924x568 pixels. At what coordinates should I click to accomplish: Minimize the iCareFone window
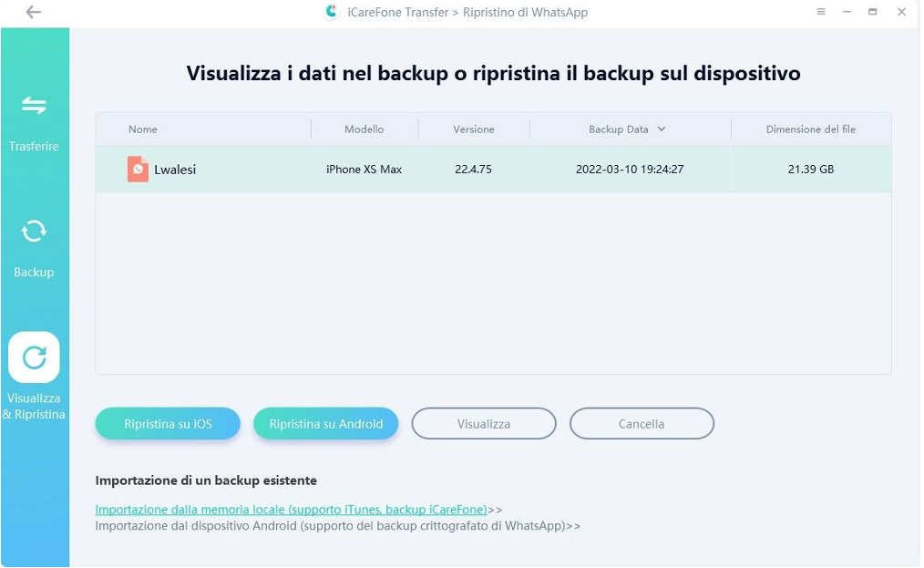coord(847,11)
